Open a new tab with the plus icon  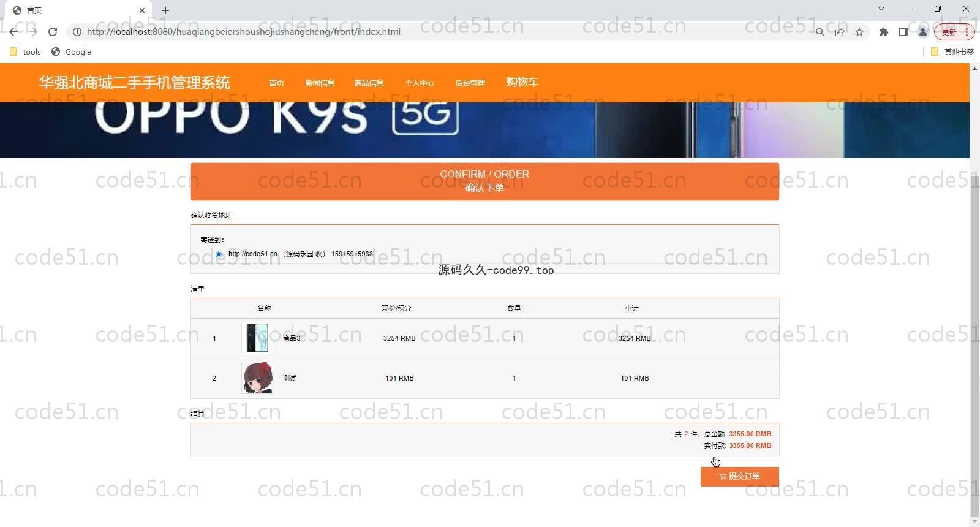(165, 10)
